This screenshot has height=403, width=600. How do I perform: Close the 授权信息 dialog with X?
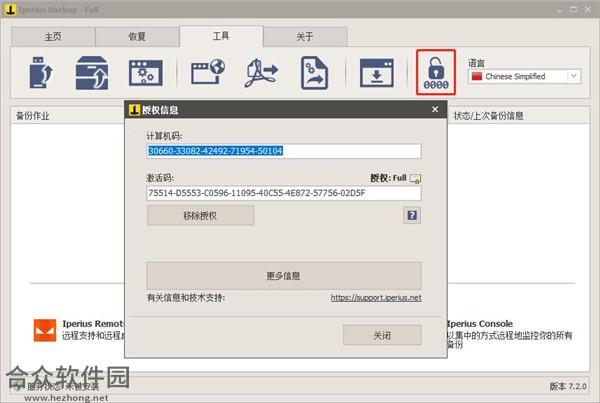tap(435, 109)
